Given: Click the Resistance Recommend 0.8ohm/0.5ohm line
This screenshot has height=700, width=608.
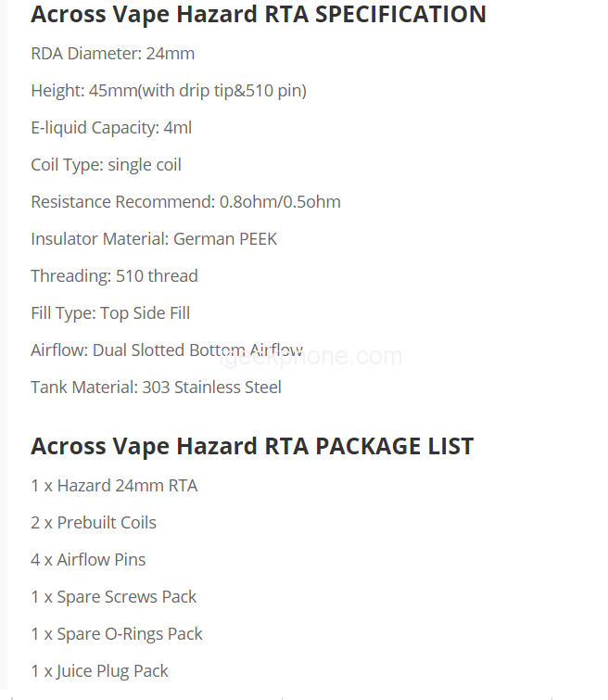Looking at the screenshot, I should click(x=185, y=202).
